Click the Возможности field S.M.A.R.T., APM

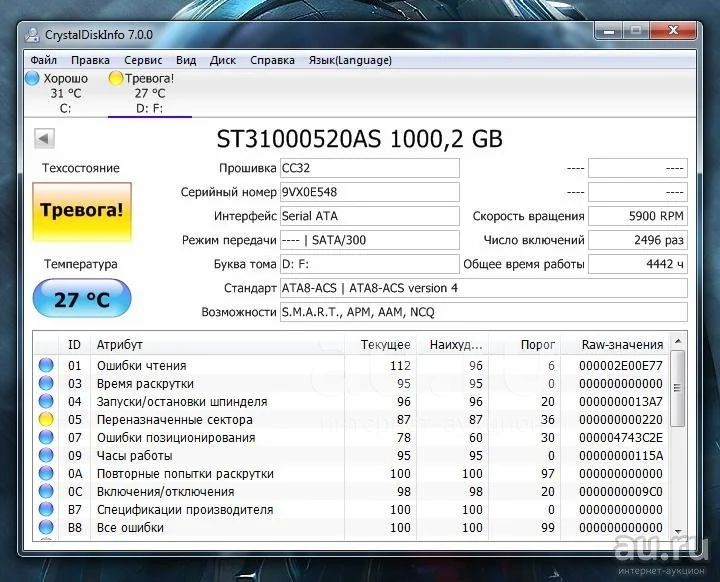point(484,312)
